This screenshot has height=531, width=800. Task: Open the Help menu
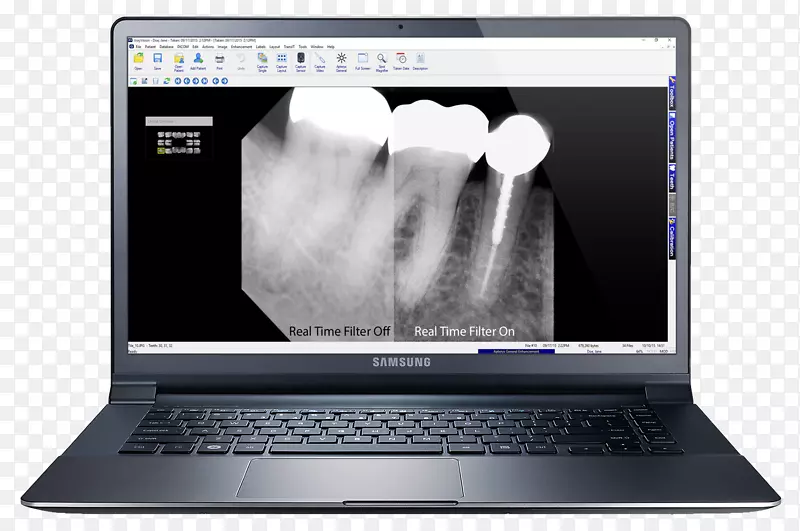pyautogui.click(x=331, y=46)
